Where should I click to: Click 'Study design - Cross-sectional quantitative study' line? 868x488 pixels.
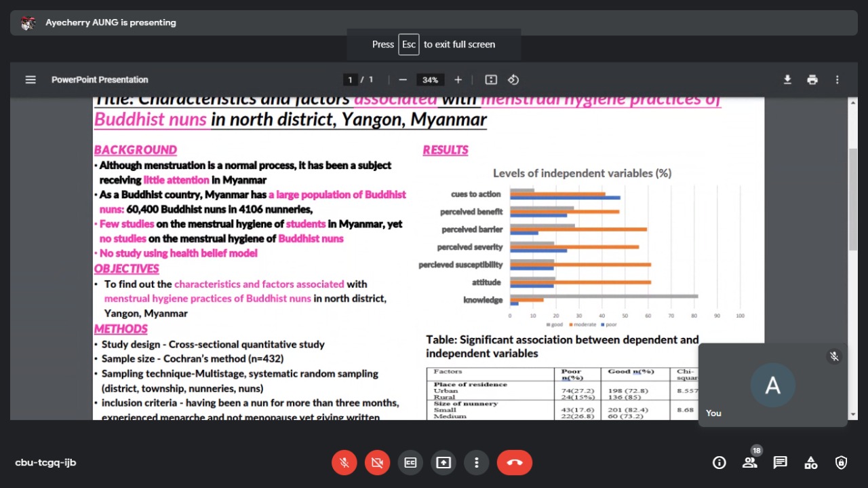click(x=213, y=344)
